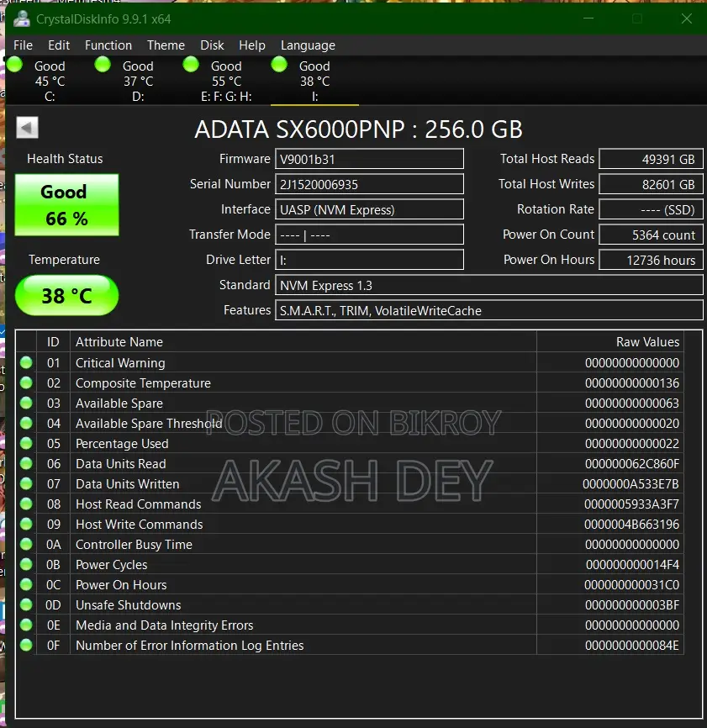707x728 pixels.
Task: Click status dot for Available Spare Threshold row
Action: pos(26,423)
